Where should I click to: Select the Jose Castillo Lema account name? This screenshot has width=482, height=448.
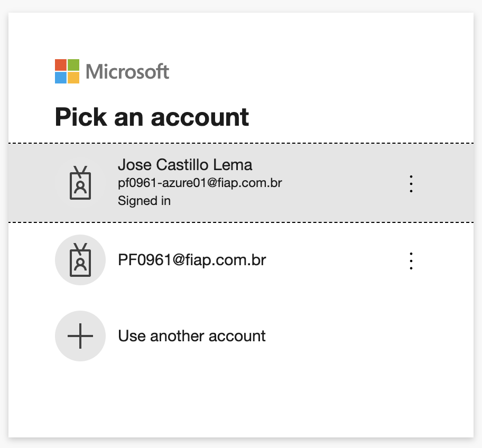point(184,165)
